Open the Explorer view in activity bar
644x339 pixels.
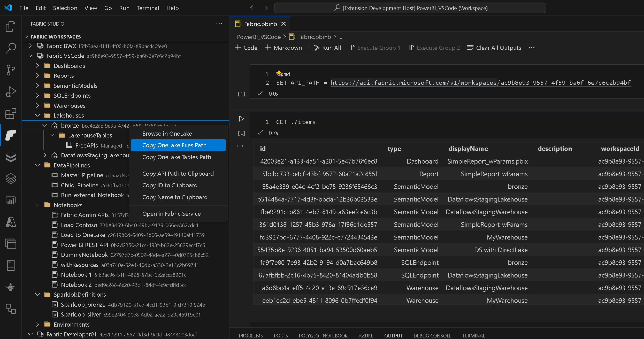pyautogui.click(x=11, y=26)
